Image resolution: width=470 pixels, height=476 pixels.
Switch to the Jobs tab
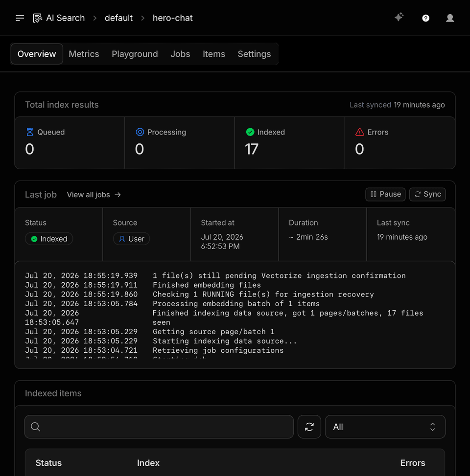point(180,54)
